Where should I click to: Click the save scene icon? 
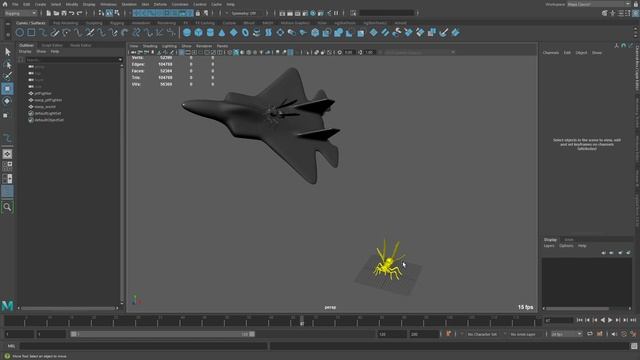pos(64,13)
